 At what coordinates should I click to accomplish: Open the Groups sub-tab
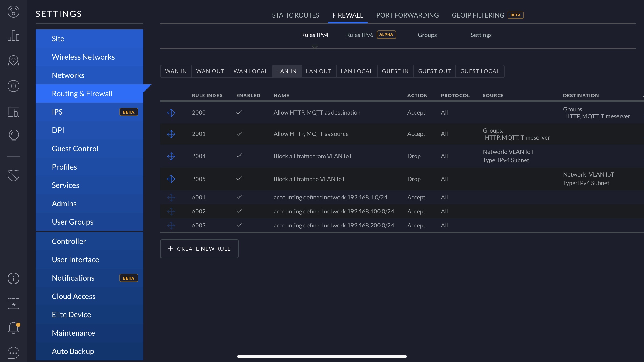[427, 35]
